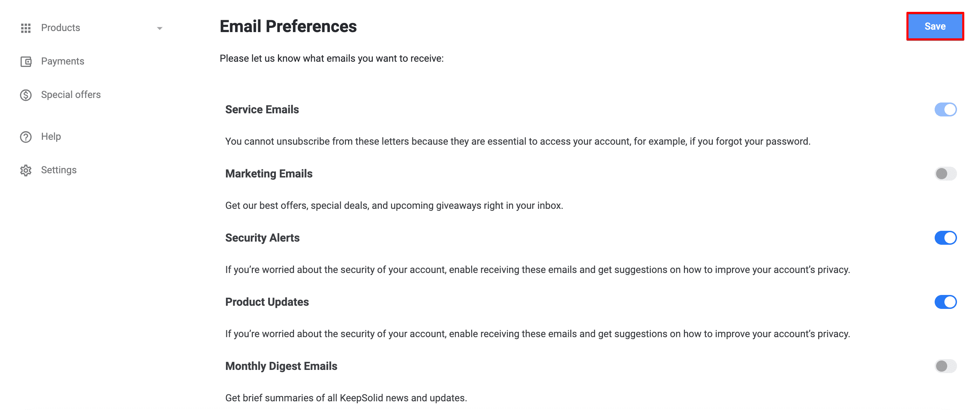Viewport: 980px width, 410px height.
Task: Expand the Products dropdown arrow
Action: pos(160,28)
